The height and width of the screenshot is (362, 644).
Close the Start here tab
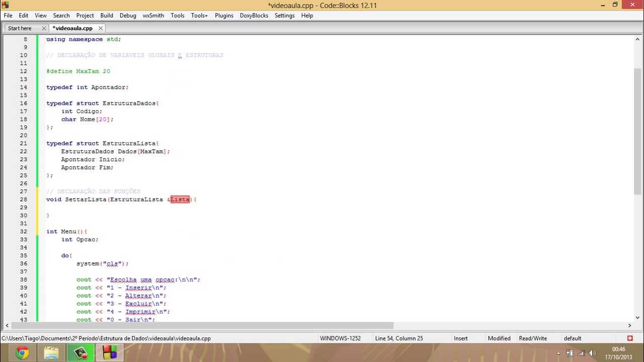(x=44, y=28)
